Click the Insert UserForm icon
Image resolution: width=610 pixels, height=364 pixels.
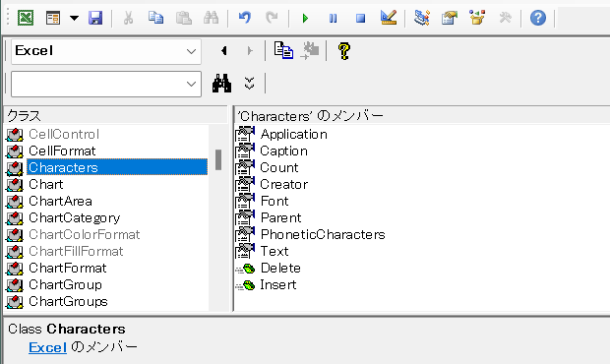pyautogui.click(x=53, y=18)
